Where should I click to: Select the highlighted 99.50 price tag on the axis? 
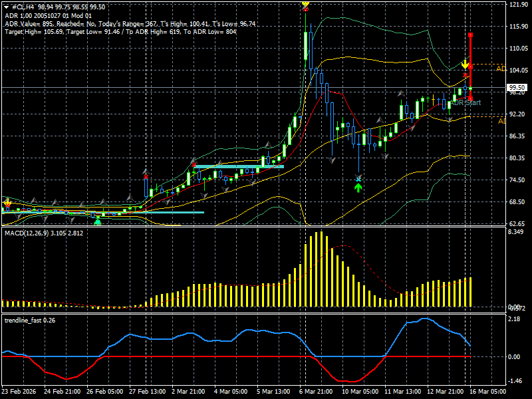516,87
